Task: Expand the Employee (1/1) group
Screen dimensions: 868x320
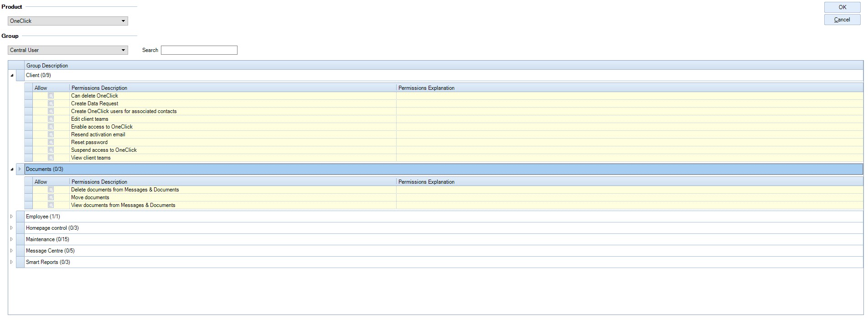Action: click(x=12, y=217)
